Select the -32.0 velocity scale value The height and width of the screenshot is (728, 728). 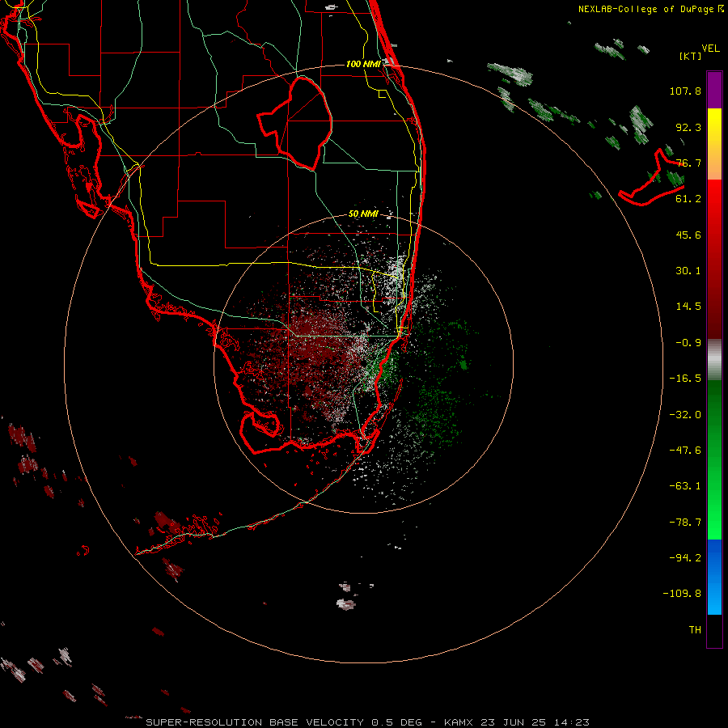click(x=685, y=415)
